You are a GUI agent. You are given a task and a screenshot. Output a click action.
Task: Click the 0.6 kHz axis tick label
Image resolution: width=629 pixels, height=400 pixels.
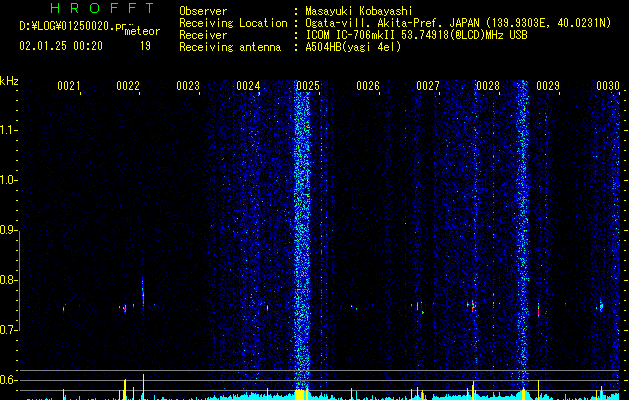[8, 380]
